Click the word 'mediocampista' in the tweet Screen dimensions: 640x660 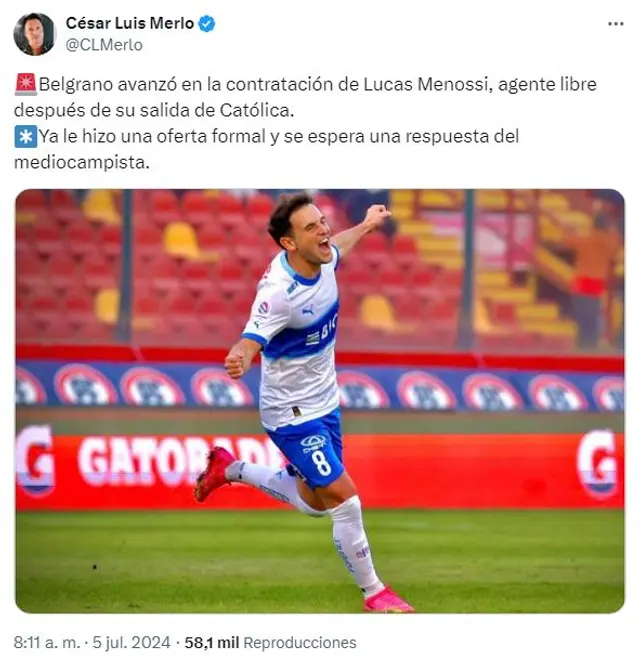pyautogui.click(x=82, y=162)
